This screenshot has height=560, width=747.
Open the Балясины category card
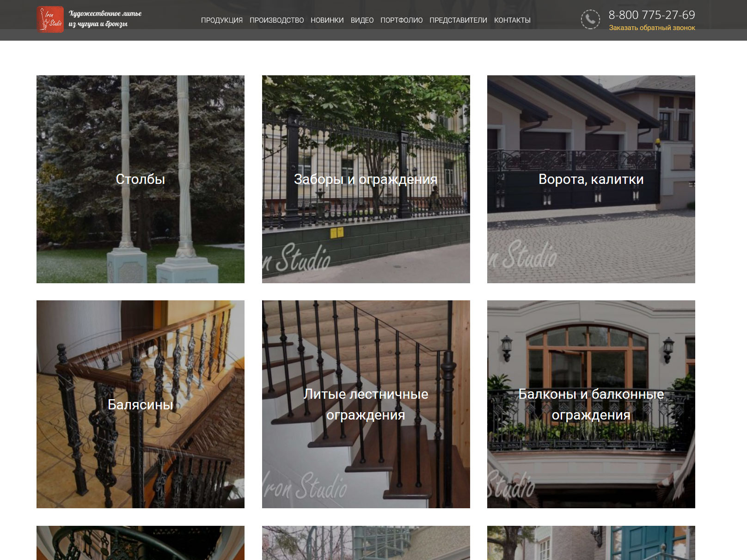pyautogui.click(x=141, y=404)
